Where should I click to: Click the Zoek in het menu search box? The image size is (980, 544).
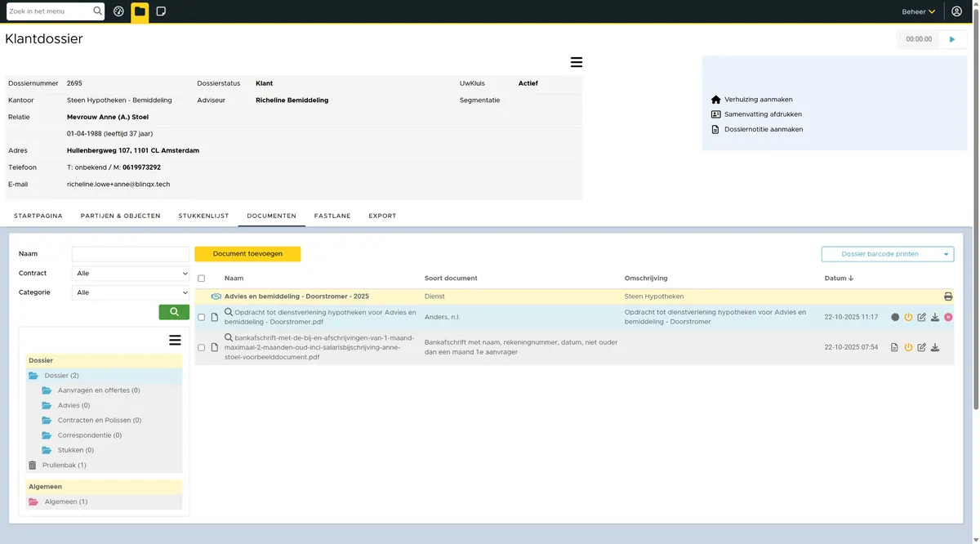pos(56,11)
